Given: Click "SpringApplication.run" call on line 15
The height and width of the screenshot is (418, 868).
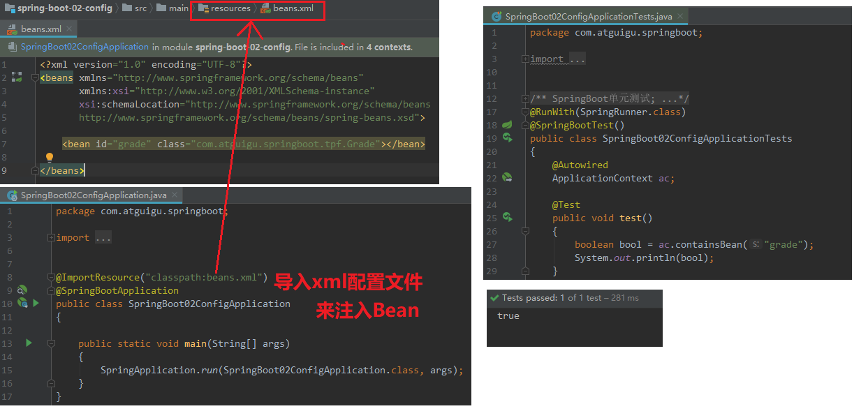Looking at the screenshot, I should [158, 371].
